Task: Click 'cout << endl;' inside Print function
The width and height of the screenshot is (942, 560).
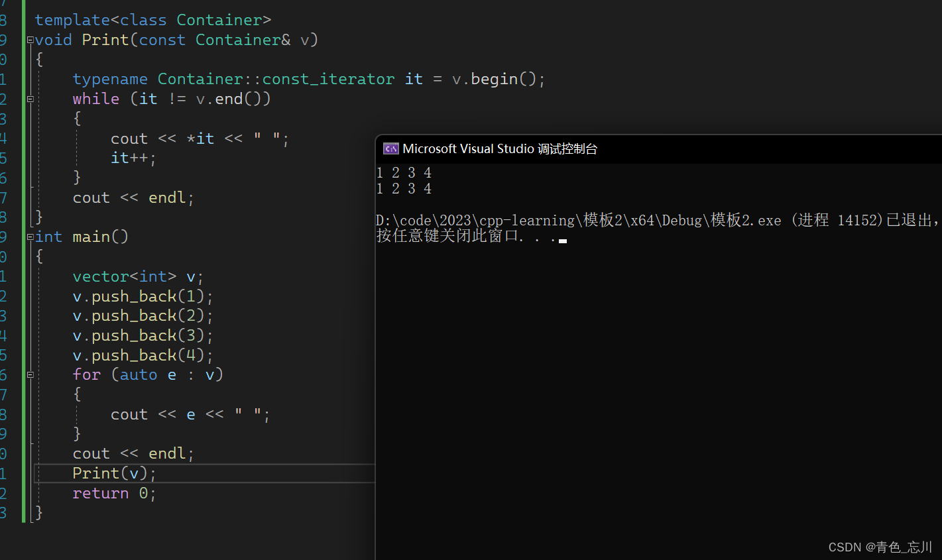Action: pos(133,197)
